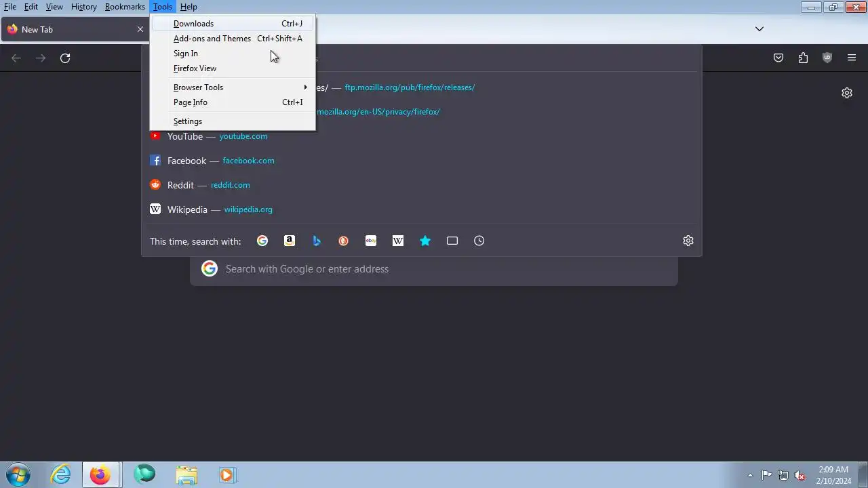Search this time with Bing icon
868x488 pixels.
[x=317, y=241]
